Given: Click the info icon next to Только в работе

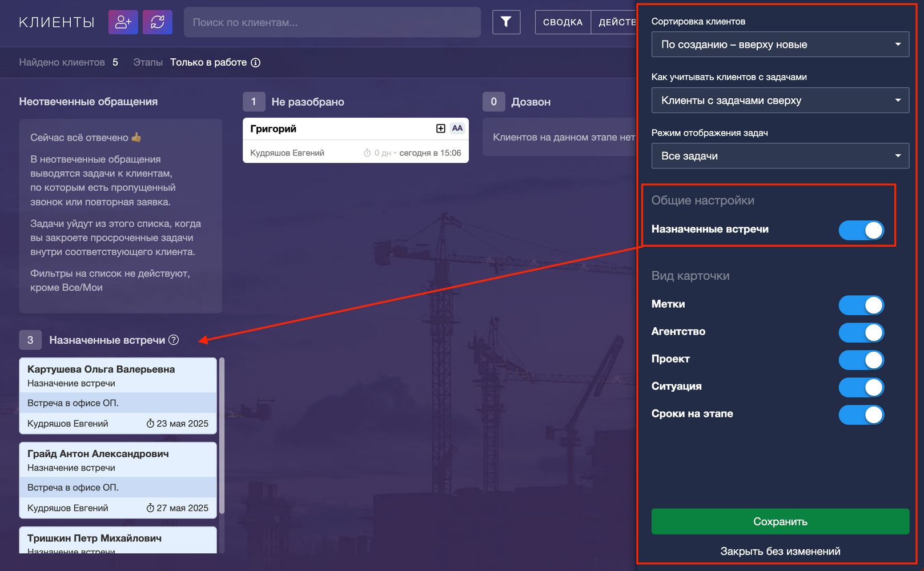Looking at the screenshot, I should pos(256,63).
